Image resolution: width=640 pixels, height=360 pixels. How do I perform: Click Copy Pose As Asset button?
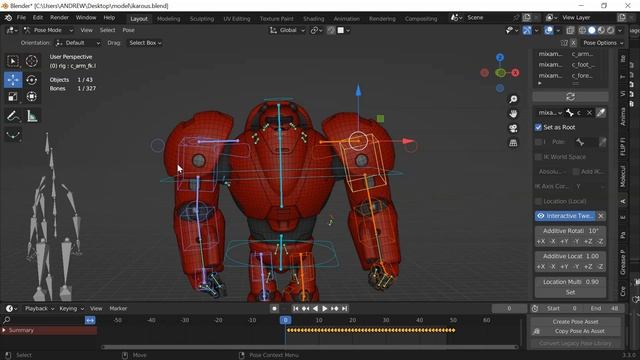[x=580, y=331]
